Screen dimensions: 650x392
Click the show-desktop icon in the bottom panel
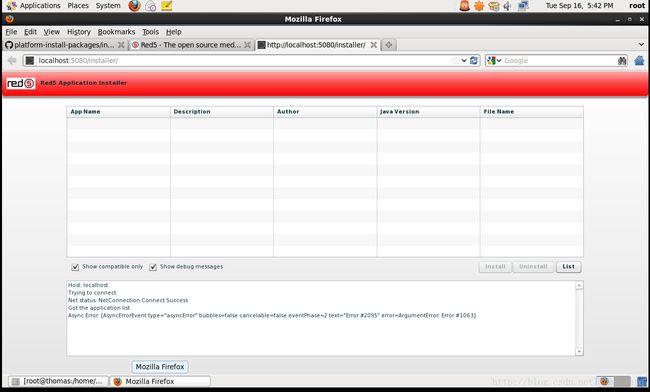click(642, 381)
